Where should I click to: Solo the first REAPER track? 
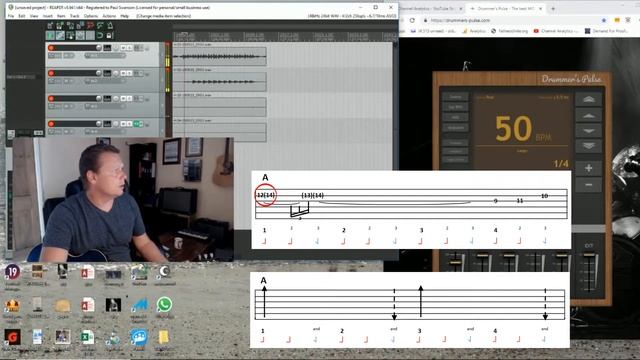point(129,48)
